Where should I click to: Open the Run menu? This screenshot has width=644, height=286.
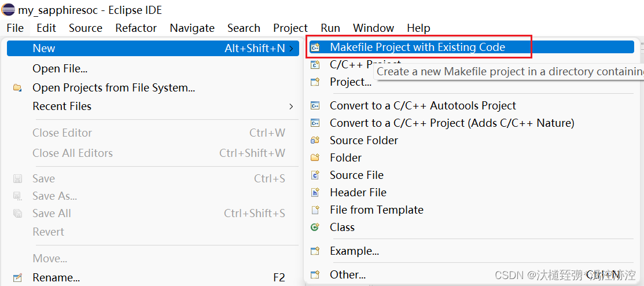330,28
